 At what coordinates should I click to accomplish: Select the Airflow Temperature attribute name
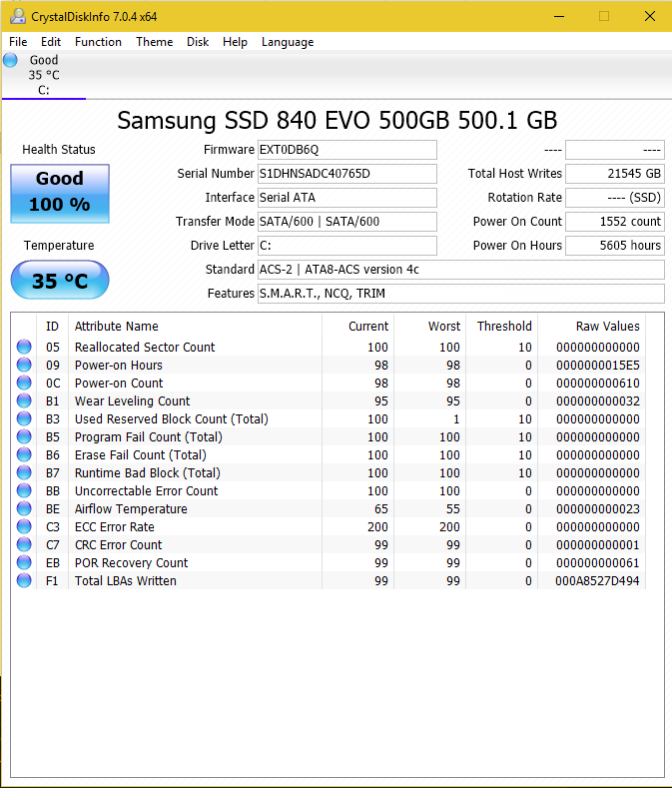[131, 509]
